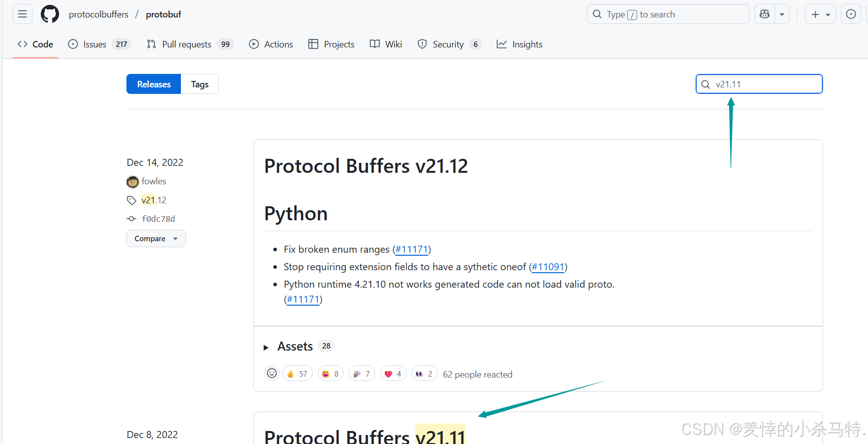Click the Python section heading
This screenshot has height=444, width=868.
296,214
